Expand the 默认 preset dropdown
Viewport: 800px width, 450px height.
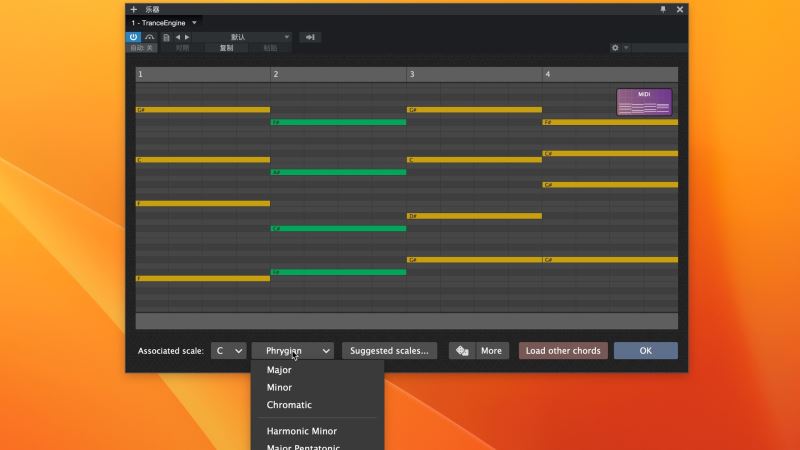(240, 37)
